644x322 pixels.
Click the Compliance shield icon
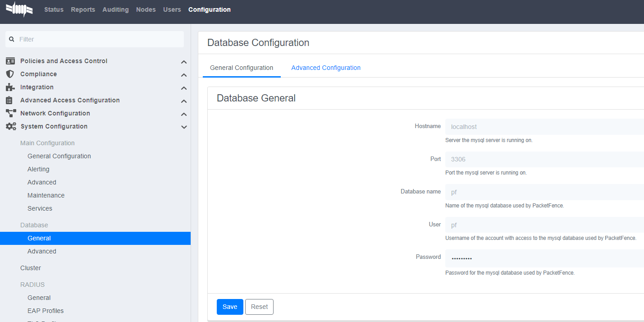[x=10, y=74]
